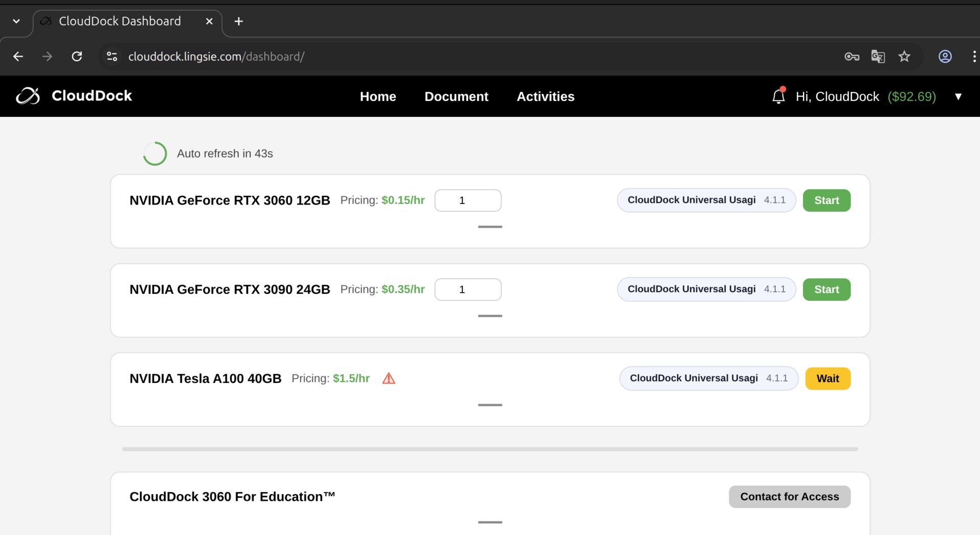This screenshot has width=980, height=535.
Task: Click the notification bell icon
Action: click(778, 96)
